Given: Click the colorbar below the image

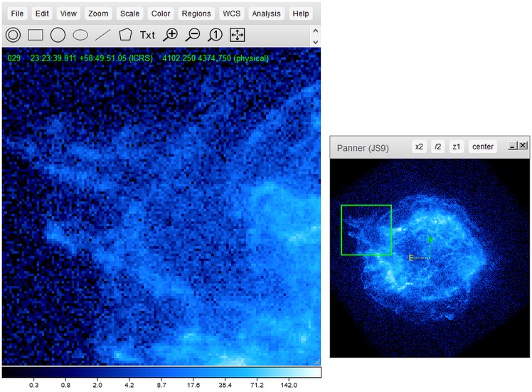Looking at the screenshot, I should (x=161, y=372).
